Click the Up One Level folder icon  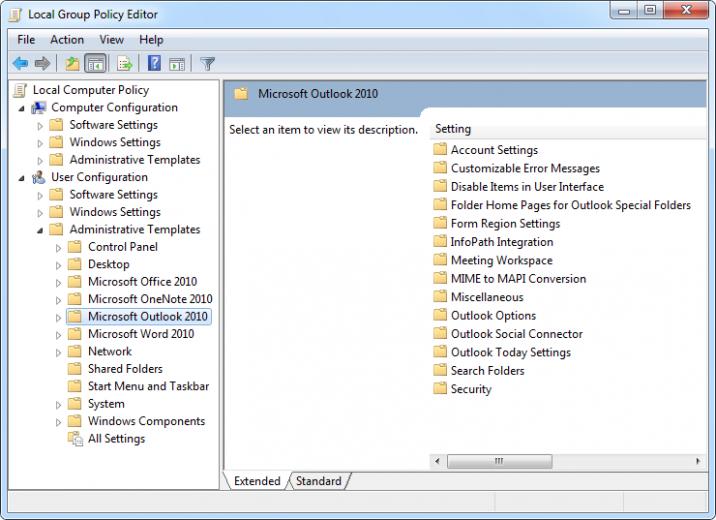[x=72, y=63]
